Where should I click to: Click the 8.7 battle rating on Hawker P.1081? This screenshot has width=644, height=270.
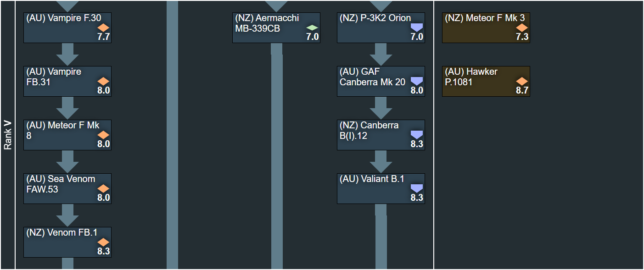coord(522,91)
